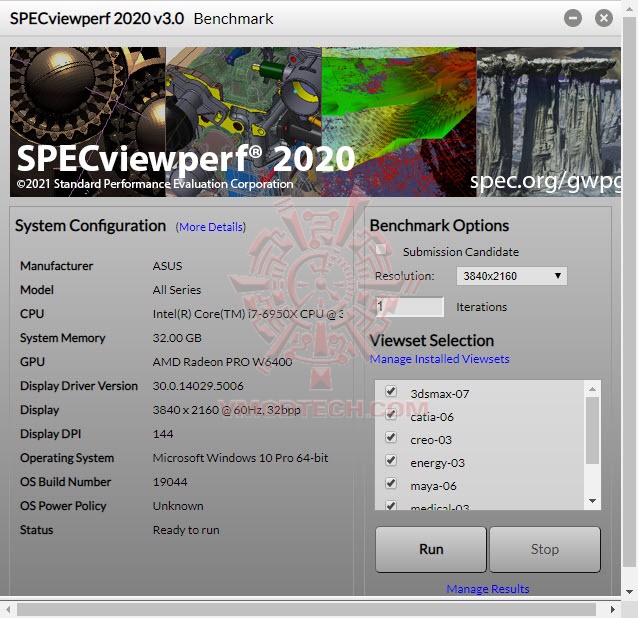This screenshot has width=638, height=618.
Task: Click the Iterations input field
Action: tap(409, 307)
